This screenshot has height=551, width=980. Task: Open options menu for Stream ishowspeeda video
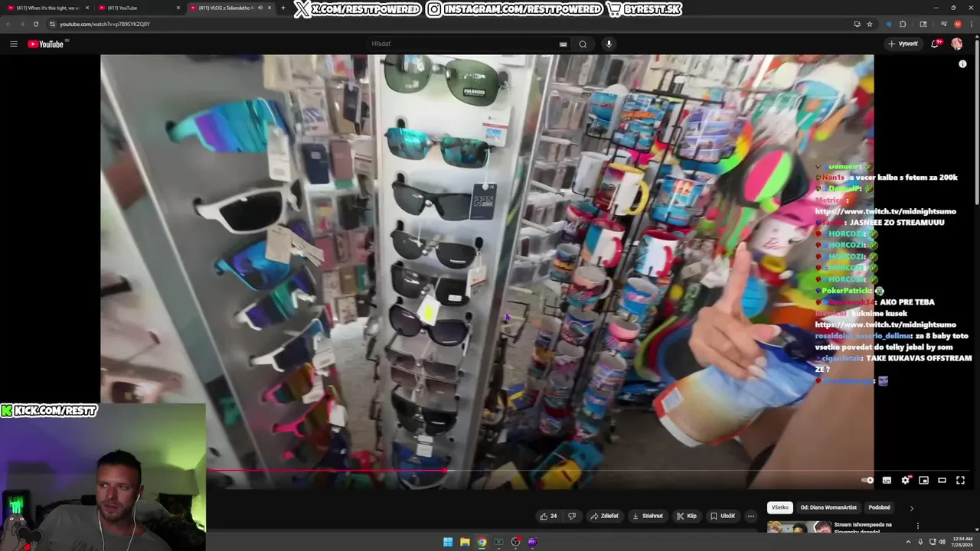(x=918, y=526)
